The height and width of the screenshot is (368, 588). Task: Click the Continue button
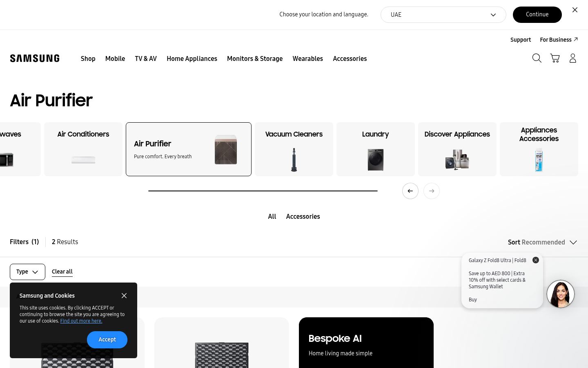point(537,15)
